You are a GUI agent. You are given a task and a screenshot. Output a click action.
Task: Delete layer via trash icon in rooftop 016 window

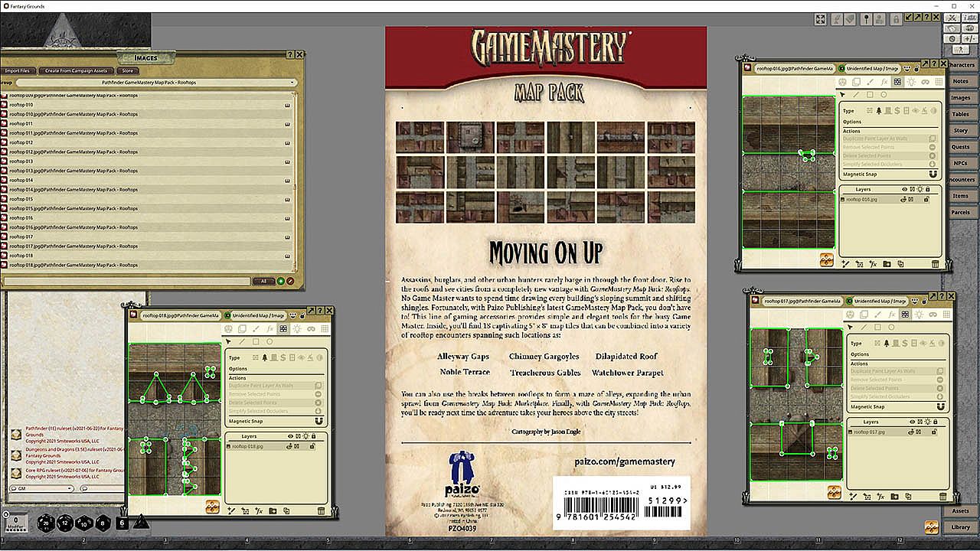click(x=936, y=264)
